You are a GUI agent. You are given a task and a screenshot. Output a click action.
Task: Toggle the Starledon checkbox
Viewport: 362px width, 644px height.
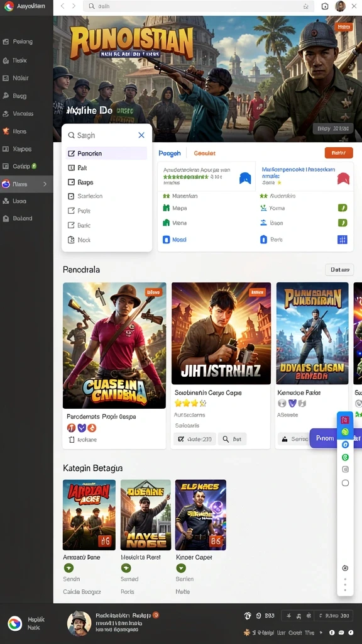pyautogui.click(x=70, y=196)
